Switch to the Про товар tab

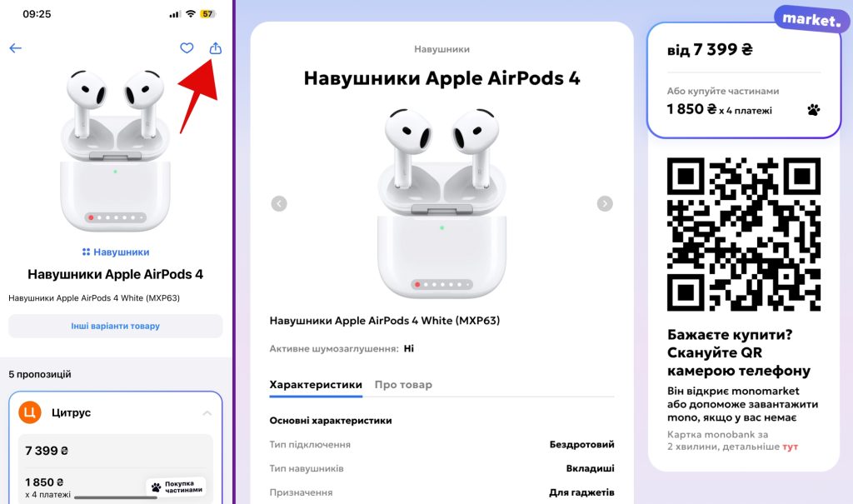pos(403,385)
